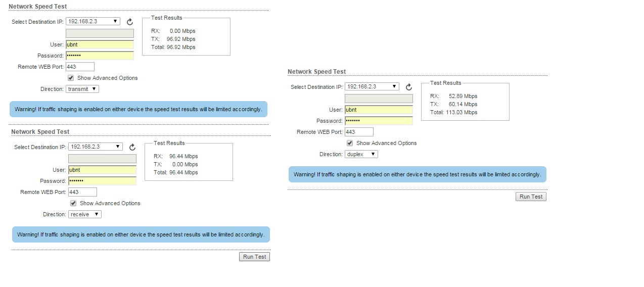Click refresh icon in the transmit test panel

pyautogui.click(x=129, y=22)
